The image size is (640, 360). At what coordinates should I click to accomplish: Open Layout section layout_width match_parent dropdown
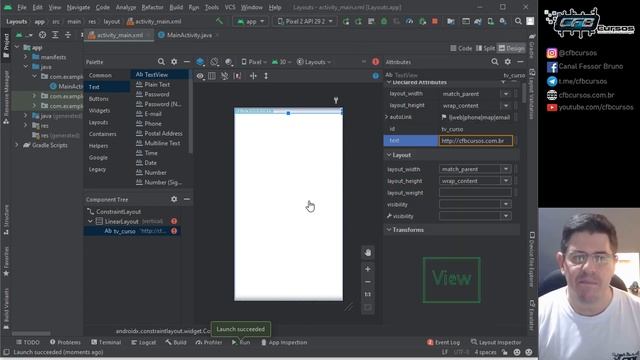(x=506, y=169)
